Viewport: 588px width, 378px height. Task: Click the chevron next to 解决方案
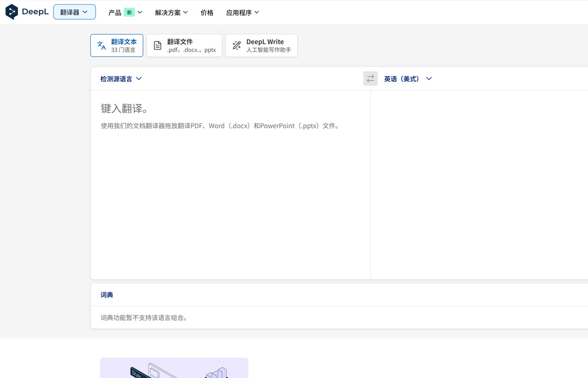[x=185, y=13]
